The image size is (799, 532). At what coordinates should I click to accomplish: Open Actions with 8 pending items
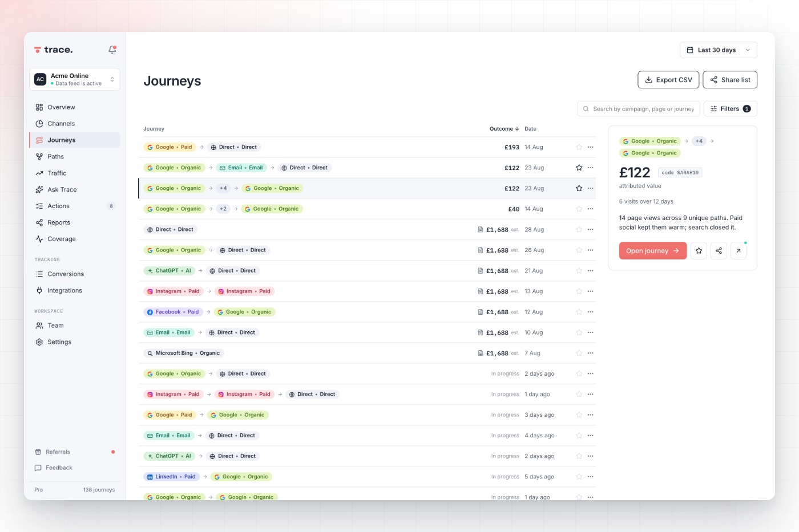(75, 206)
